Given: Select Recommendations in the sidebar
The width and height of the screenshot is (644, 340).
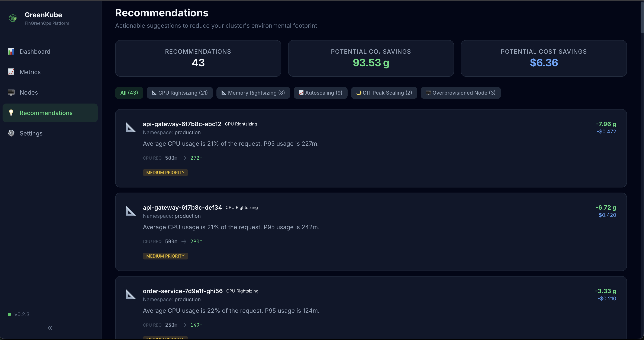Looking at the screenshot, I should (50, 113).
